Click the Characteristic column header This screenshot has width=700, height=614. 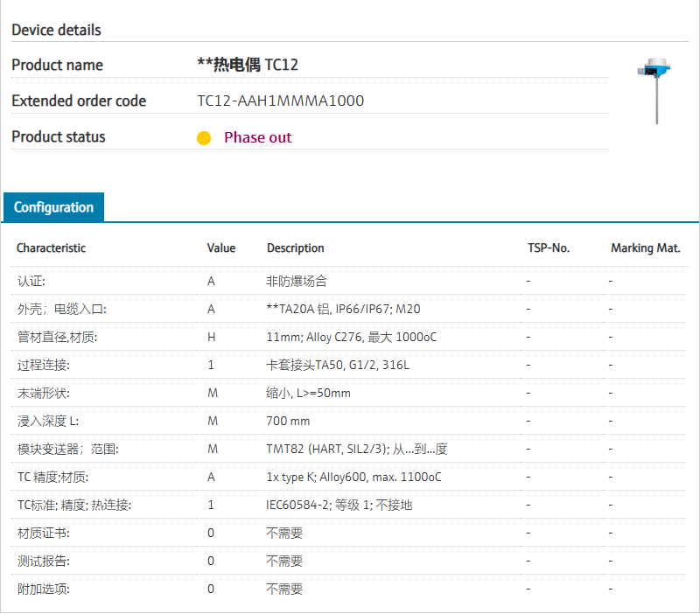coord(51,248)
